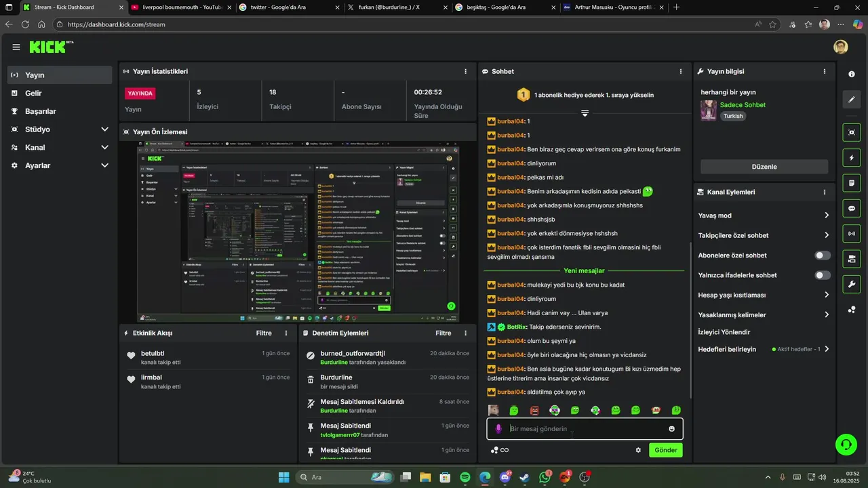Screen dimensions: 868x488
Task: Open WhatsApp from the taskbar
Action: 545,477
